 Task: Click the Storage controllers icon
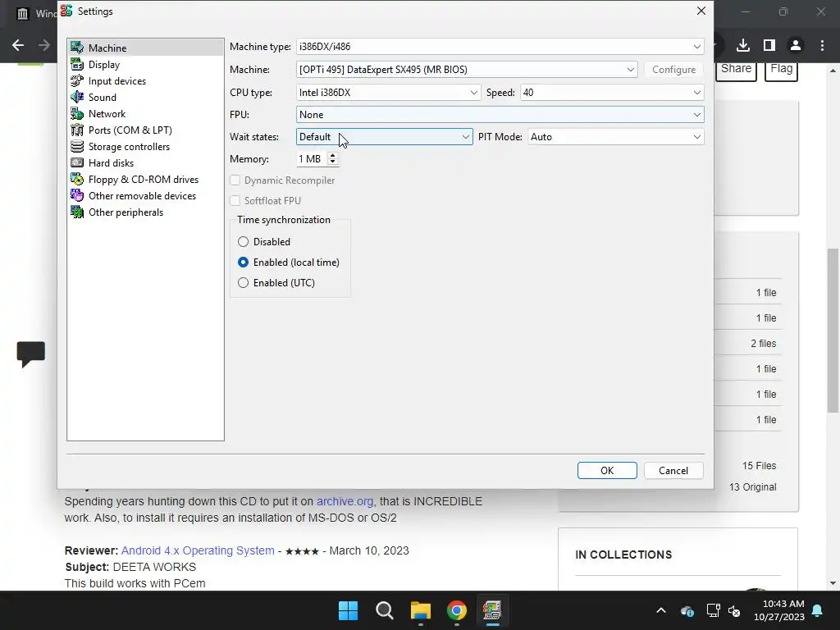(77, 146)
